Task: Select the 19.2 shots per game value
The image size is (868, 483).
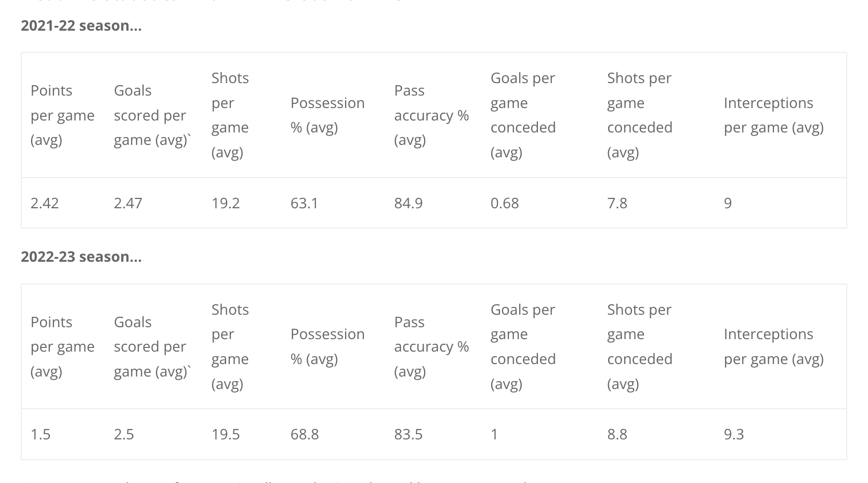Action: click(x=226, y=203)
